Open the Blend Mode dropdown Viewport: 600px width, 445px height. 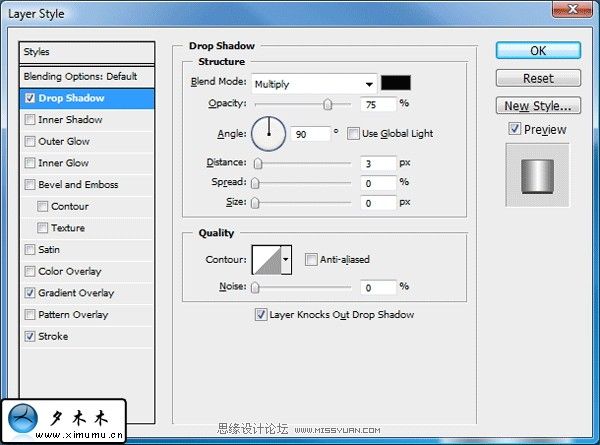click(314, 84)
